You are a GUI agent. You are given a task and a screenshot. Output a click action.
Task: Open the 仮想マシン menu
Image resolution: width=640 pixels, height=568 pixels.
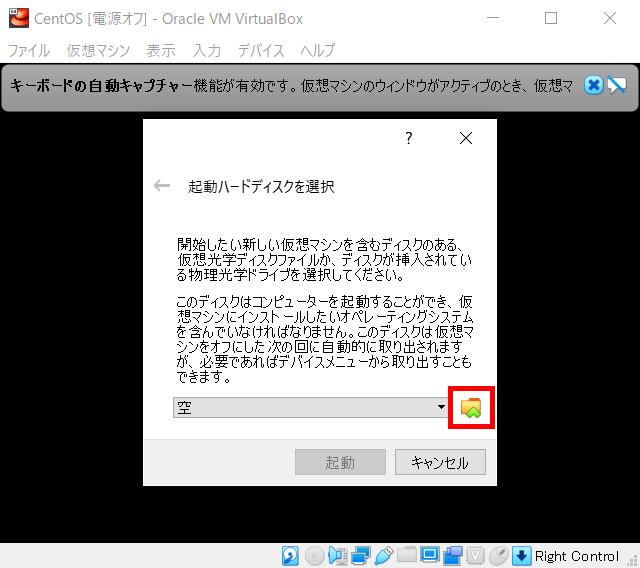click(98, 51)
